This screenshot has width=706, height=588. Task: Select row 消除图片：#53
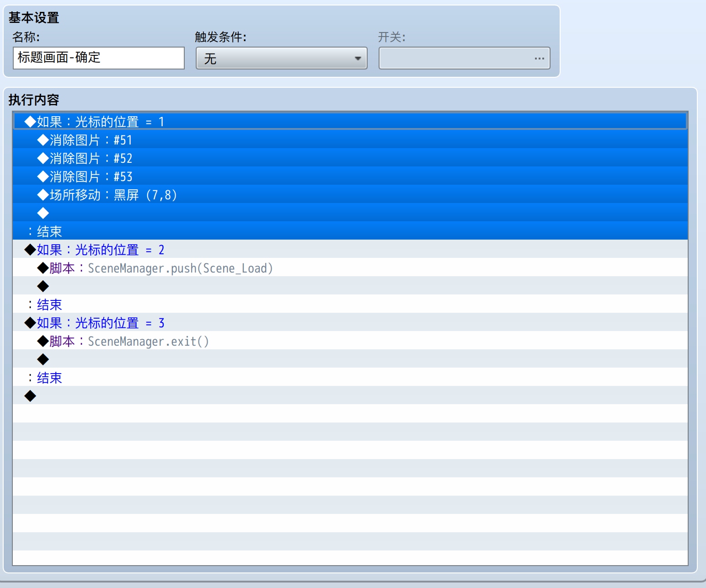coord(350,176)
